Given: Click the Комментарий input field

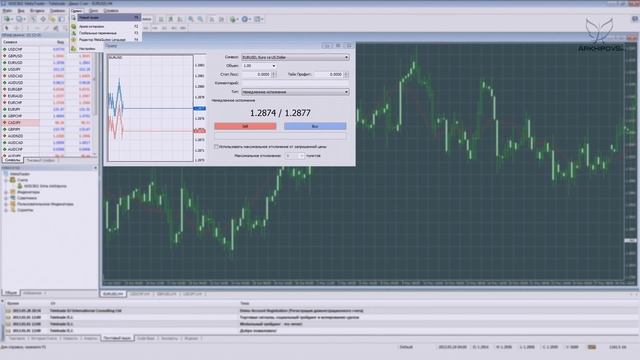Looking at the screenshot, I should (x=295, y=83).
